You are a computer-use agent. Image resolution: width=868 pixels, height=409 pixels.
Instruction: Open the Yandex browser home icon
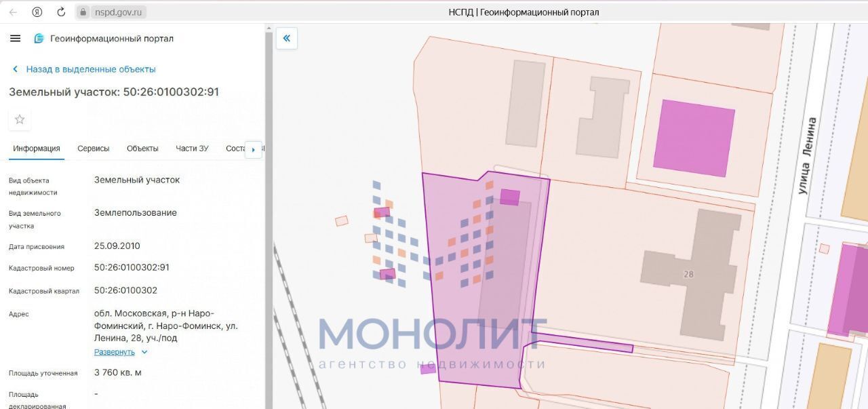(x=37, y=12)
